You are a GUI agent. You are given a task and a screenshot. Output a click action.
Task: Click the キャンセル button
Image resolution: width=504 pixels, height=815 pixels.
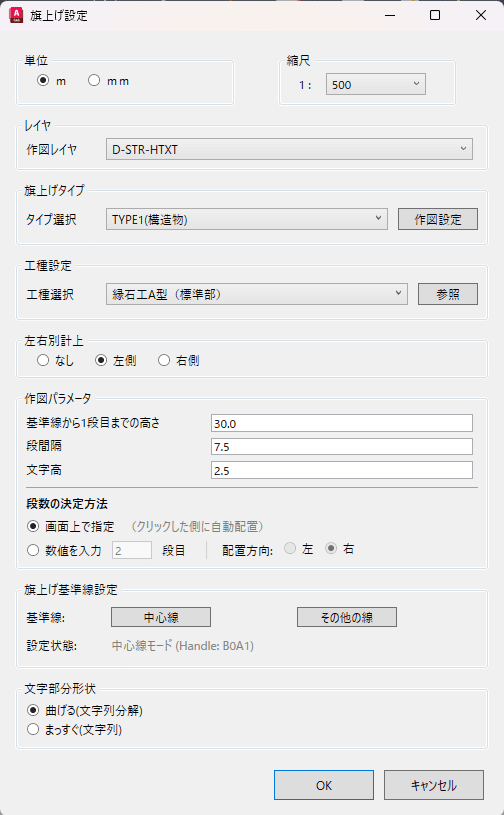[434, 785]
